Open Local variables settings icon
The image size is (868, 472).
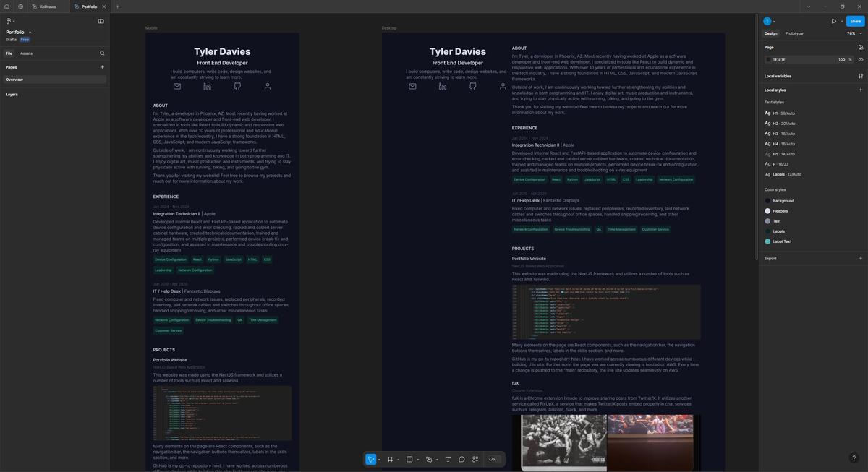click(861, 76)
